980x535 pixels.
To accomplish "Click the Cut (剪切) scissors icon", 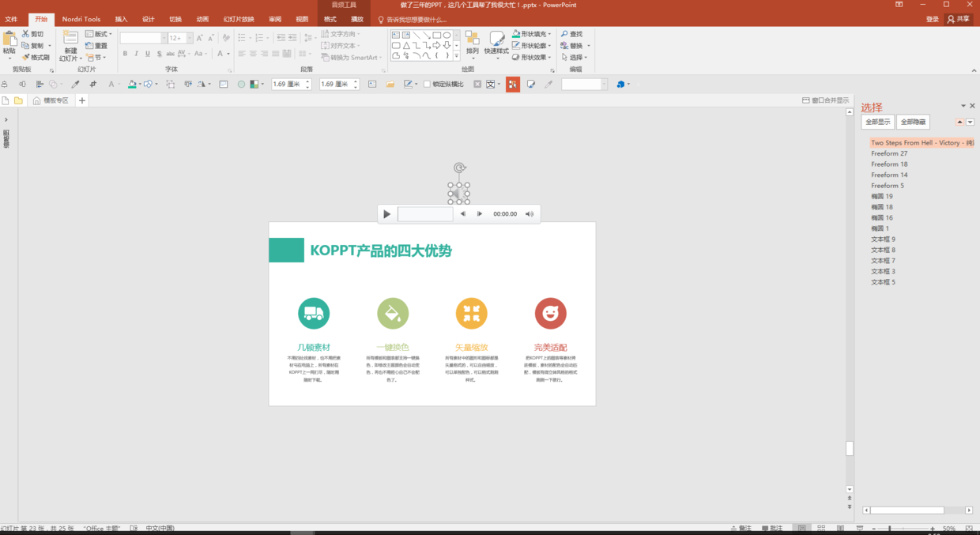I will 26,34.
